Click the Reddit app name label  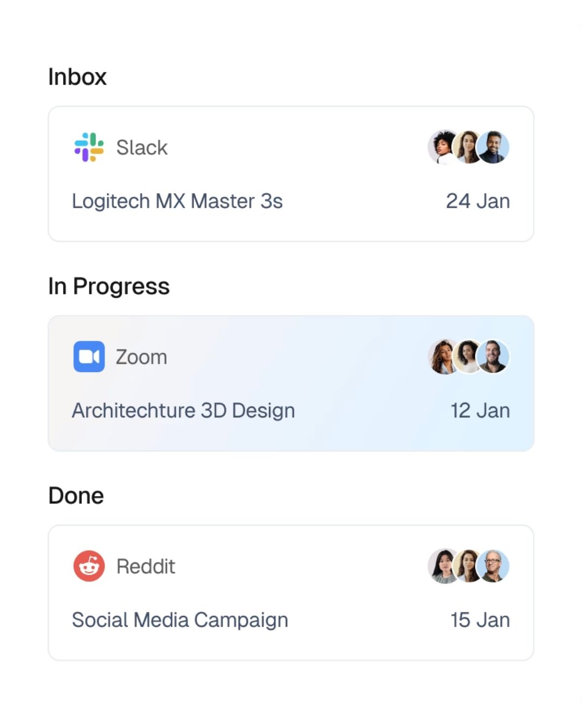tap(145, 566)
